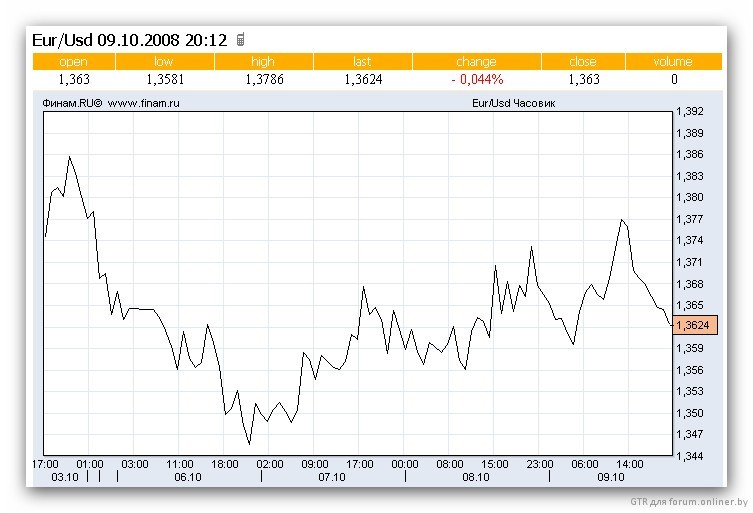This screenshot has width=753, height=513.
Task: Click the 1,383 price axis label
Action: click(690, 176)
